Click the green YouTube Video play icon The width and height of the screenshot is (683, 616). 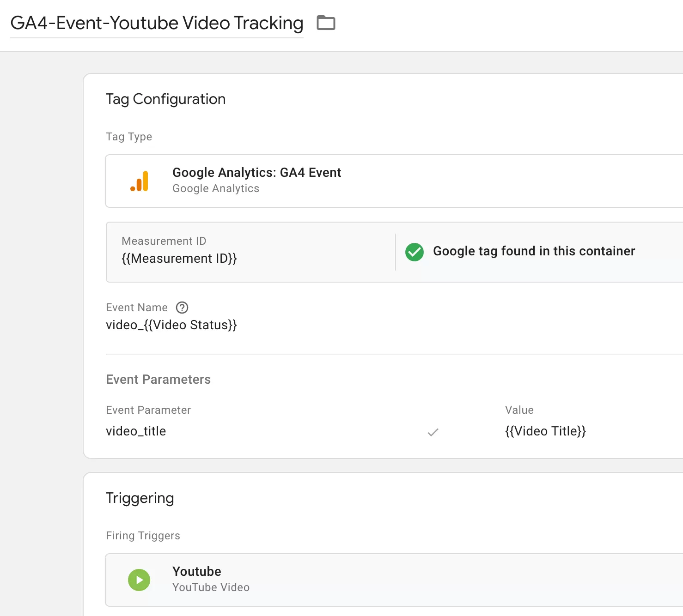pyautogui.click(x=139, y=580)
